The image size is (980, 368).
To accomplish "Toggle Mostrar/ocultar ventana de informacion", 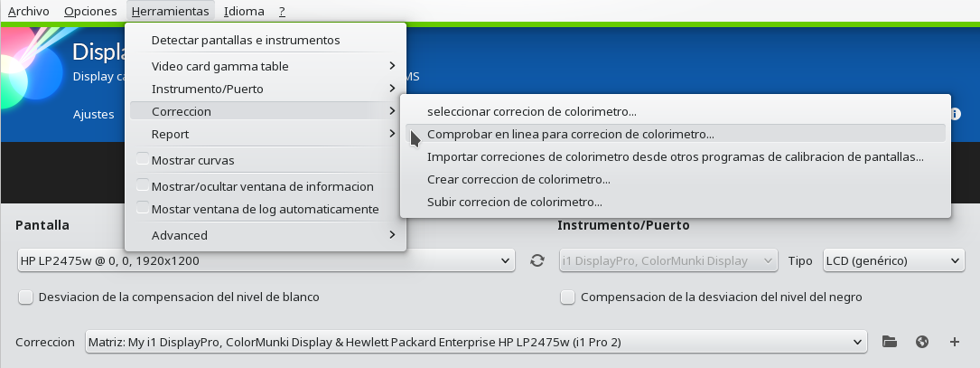I will pos(143,186).
